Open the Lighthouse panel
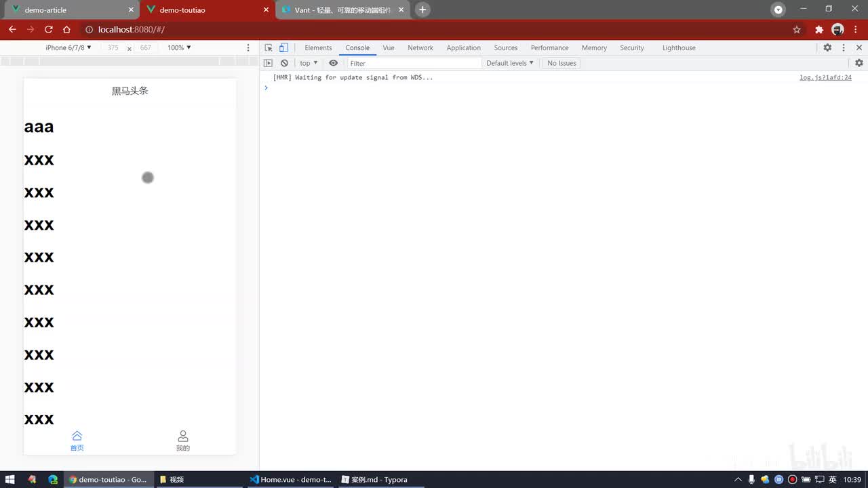The width and height of the screenshot is (868, 488). point(679,47)
